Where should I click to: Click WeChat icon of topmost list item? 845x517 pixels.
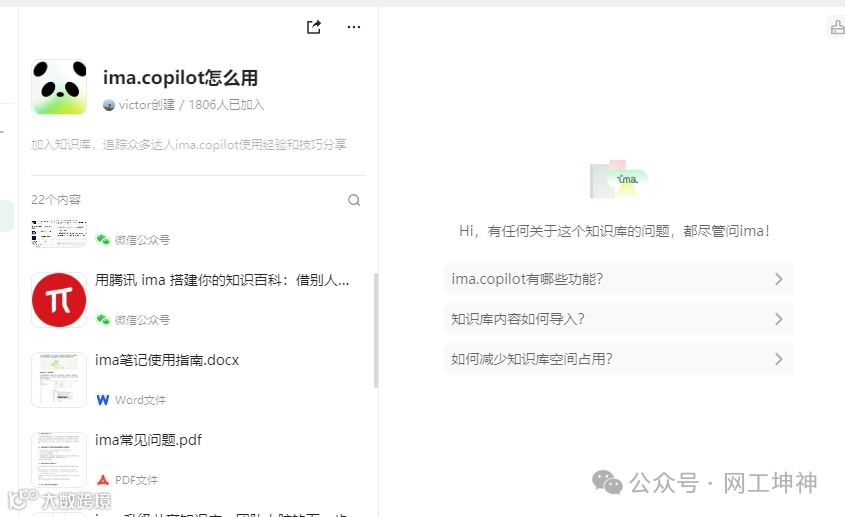(x=103, y=239)
